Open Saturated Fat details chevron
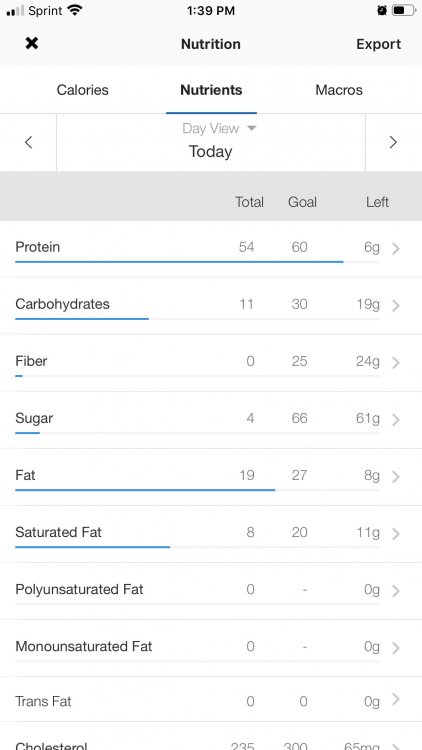Screen dimensions: 422x750 pos(396,533)
